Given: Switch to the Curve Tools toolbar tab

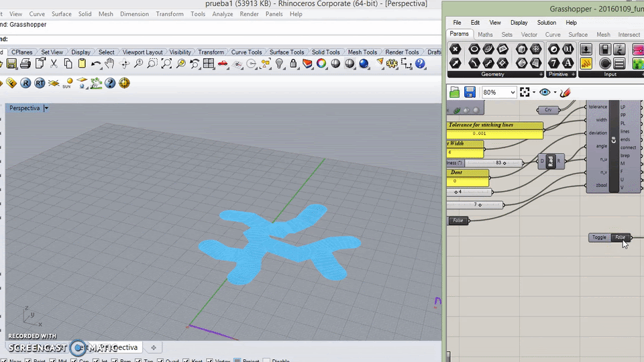Looking at the screenshot, I should (246, 52).
